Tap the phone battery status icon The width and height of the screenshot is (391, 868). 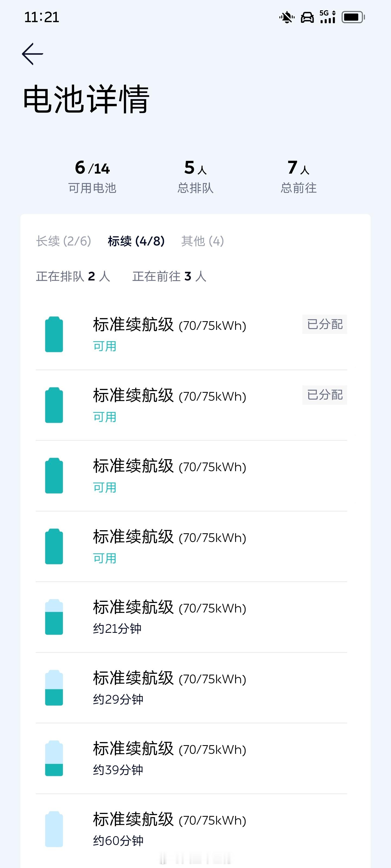(353, 17)
